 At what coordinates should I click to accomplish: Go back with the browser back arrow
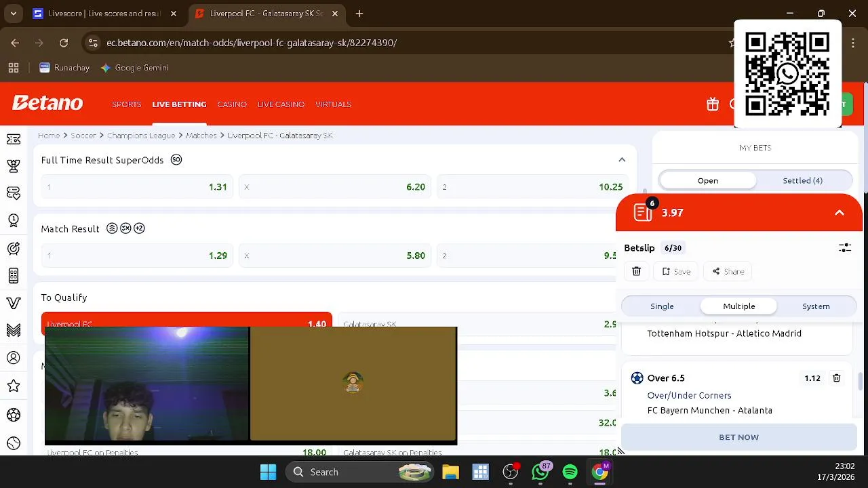coord(15,43)
